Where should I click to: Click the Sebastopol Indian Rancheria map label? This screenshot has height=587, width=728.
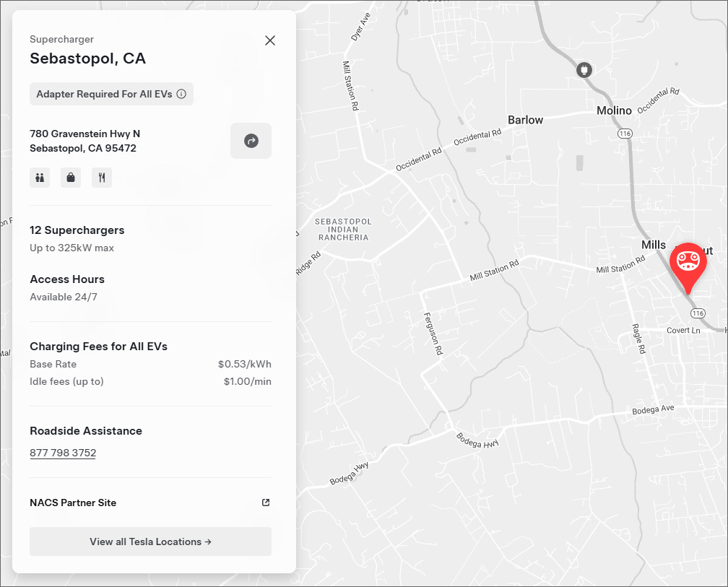344,229
